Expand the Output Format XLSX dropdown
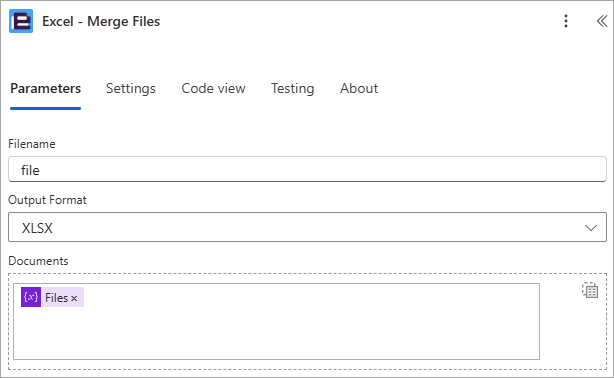Image resolution: width=614 pixels, height=378 pixels. coord(307,227)
